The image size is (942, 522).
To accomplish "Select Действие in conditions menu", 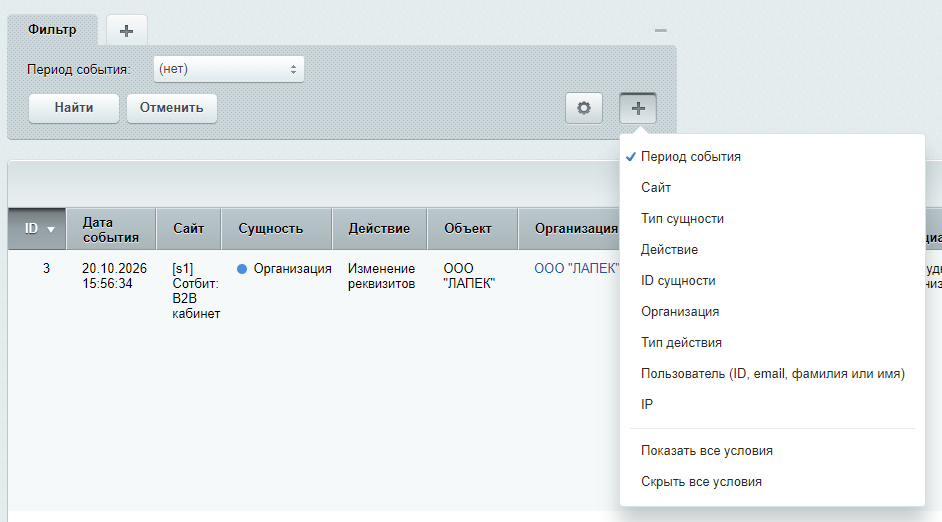I will (772, 250).
